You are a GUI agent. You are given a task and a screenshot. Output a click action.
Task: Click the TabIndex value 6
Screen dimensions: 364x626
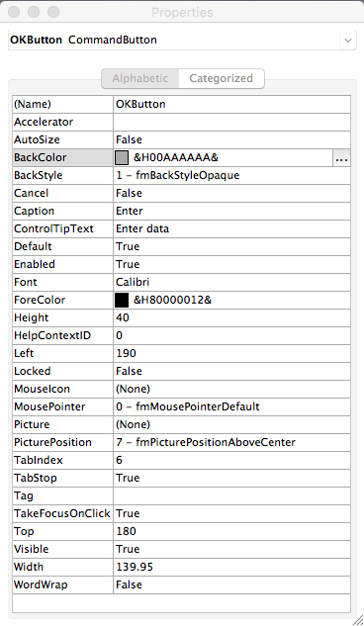(231, 460)
